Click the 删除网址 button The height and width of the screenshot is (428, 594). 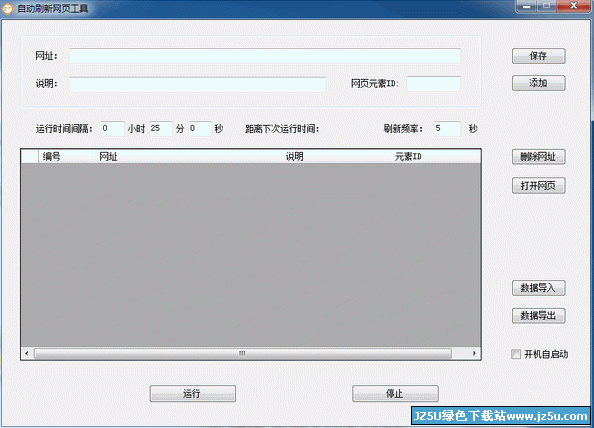(x=538, y=157)
